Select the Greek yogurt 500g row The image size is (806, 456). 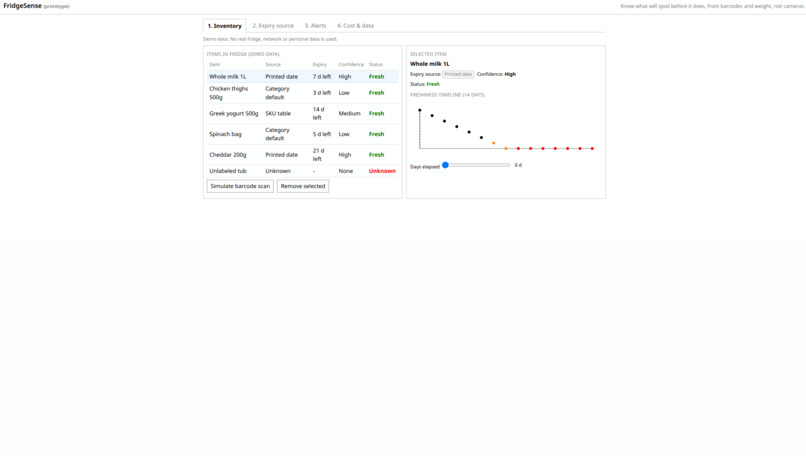302,114
